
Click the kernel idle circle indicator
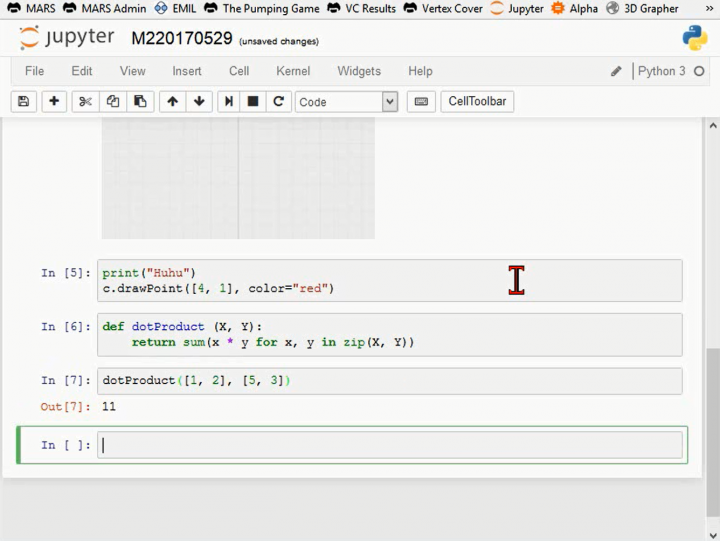pyautogui.click(x=699, y=71)
